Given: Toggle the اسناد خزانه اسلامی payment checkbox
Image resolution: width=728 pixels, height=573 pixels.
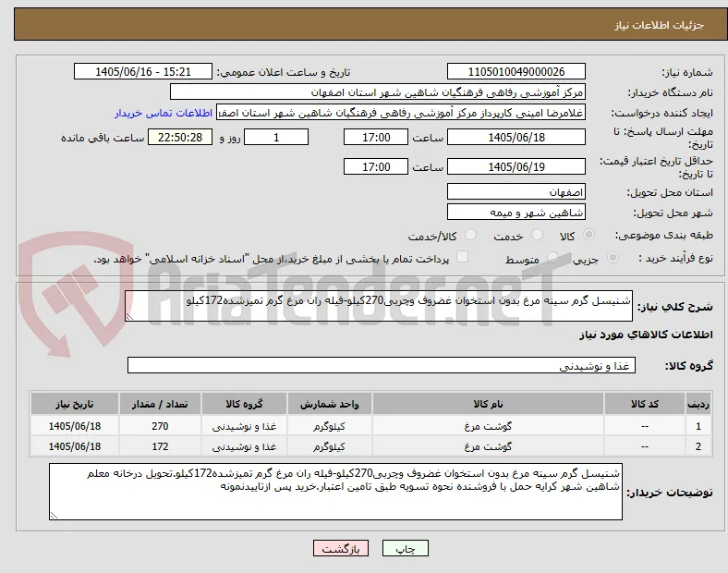Looking at the screenshot, I should tap(463, 257).
